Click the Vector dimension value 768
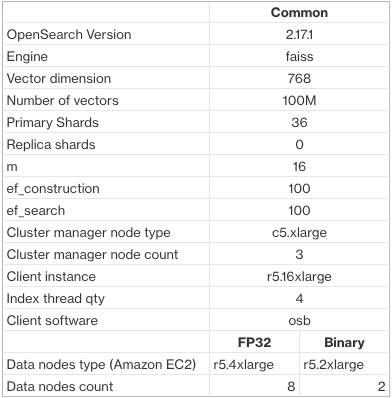Screen dimensions: 392x398 pyautogui.click(x=299, y=78)
